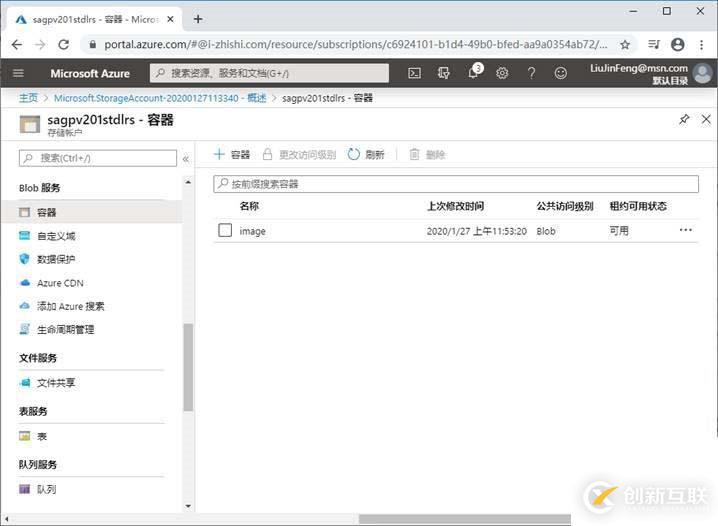Image resolution: width=718 pixels, height=526 pixels.
Task: Open Cloud Shell from the top bar
Action: tap(414, 73)
